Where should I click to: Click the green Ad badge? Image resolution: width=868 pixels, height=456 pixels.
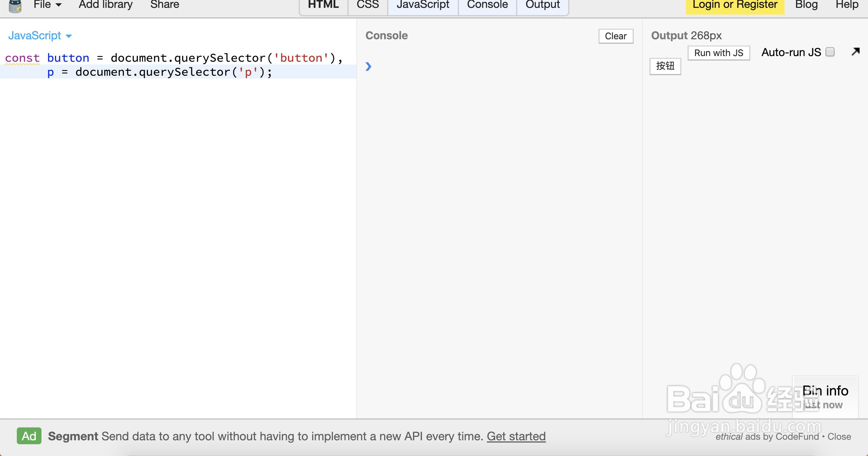point(29,436)
